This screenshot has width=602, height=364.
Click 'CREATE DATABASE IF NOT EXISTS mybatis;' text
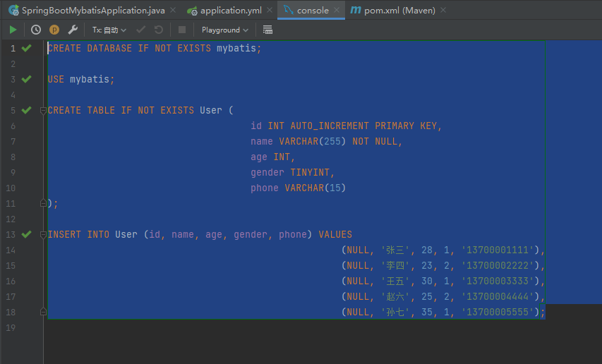point(155,49)
